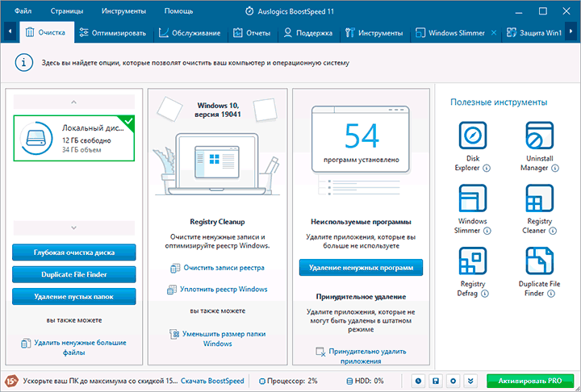Click Глубокая очистка диска button
This screenshot has width=581, height=392.
74,252
